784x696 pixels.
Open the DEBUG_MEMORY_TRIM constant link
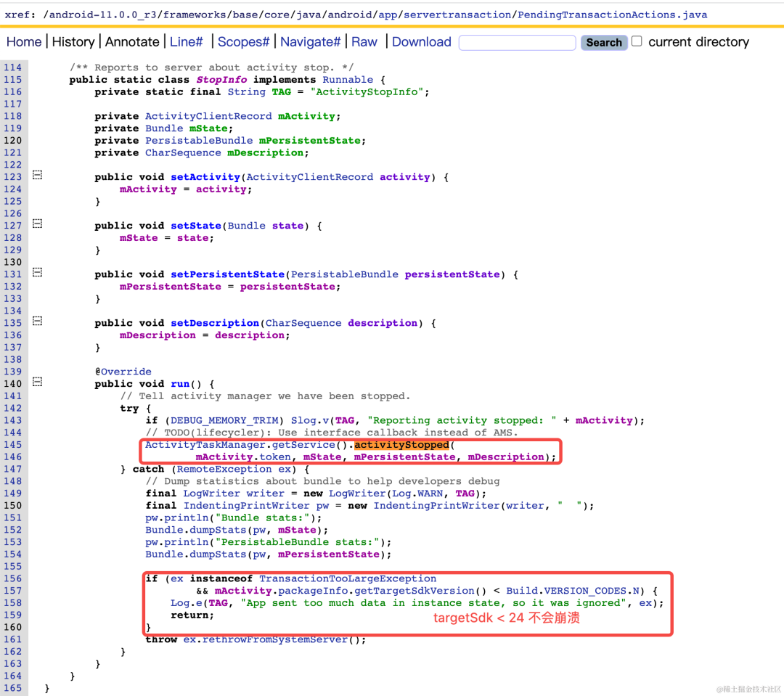click(x=224, y=420)
